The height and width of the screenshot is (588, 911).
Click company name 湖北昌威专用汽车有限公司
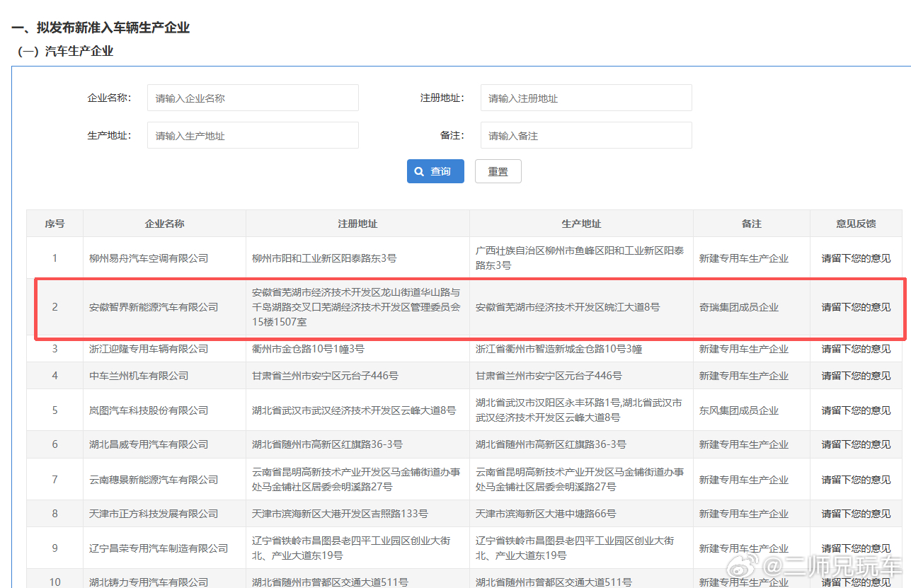[149, 444]
